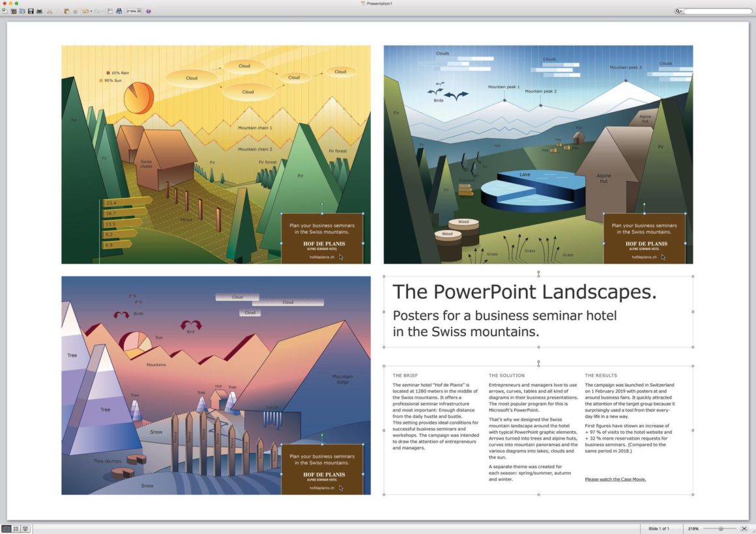Click 'THE BRIEF' heading

[405, 376]
